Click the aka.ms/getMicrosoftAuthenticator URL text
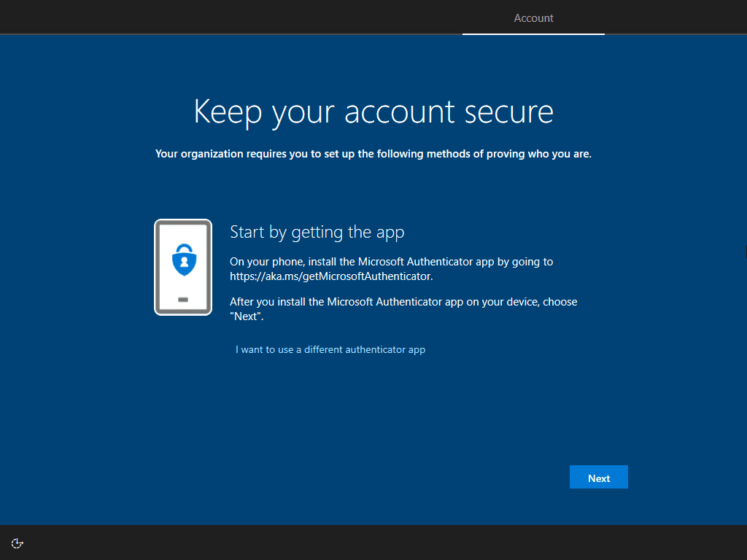This screenshot has height=560, width=747. click(x=331, y=276)
